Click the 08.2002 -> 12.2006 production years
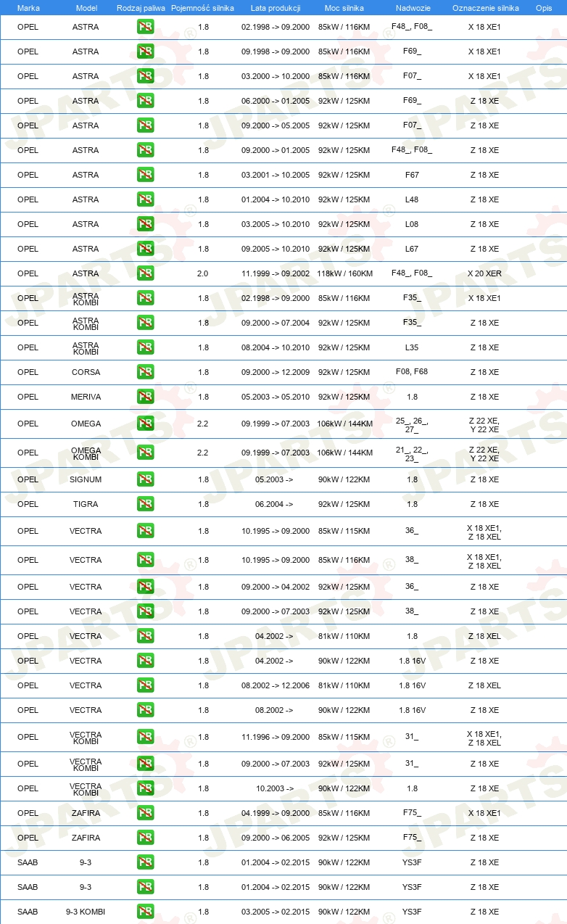The height and width of the screenshot is (924, 567). [276, 685]
